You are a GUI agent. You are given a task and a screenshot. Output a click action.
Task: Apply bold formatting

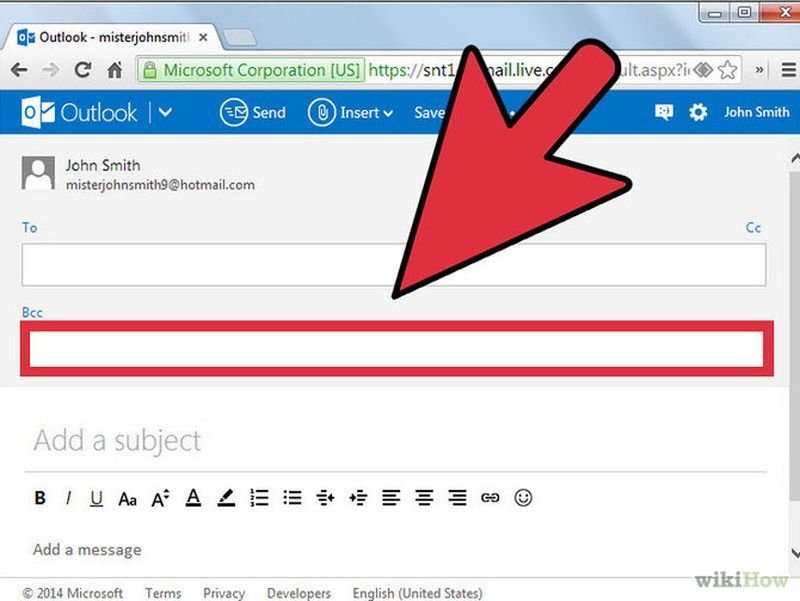(x=40, y=497)
